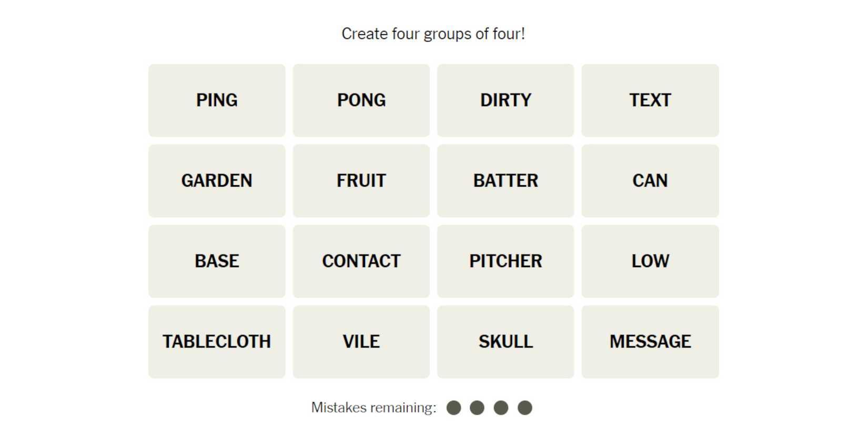Choose the CAN tile
Image resolution: width=868 pixels, height=434 pixels.
650,180
